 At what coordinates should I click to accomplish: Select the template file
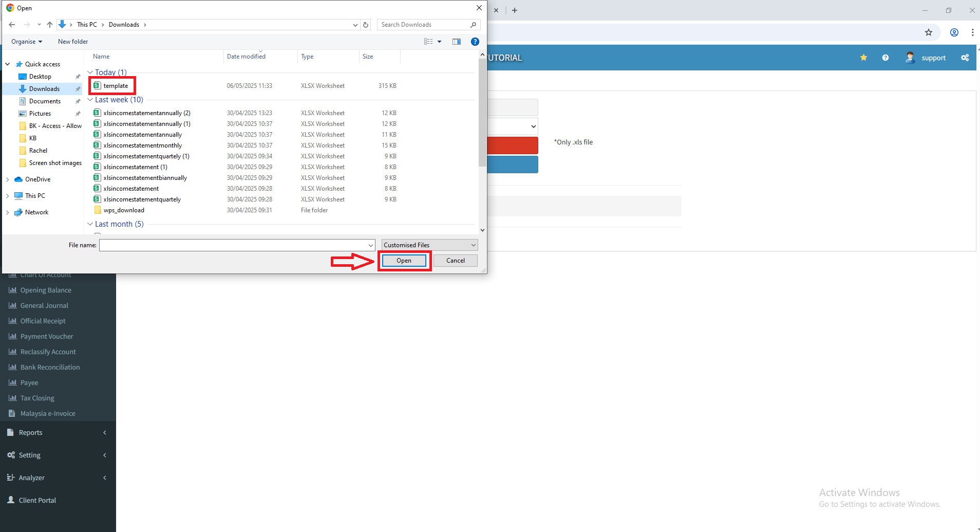116,86
